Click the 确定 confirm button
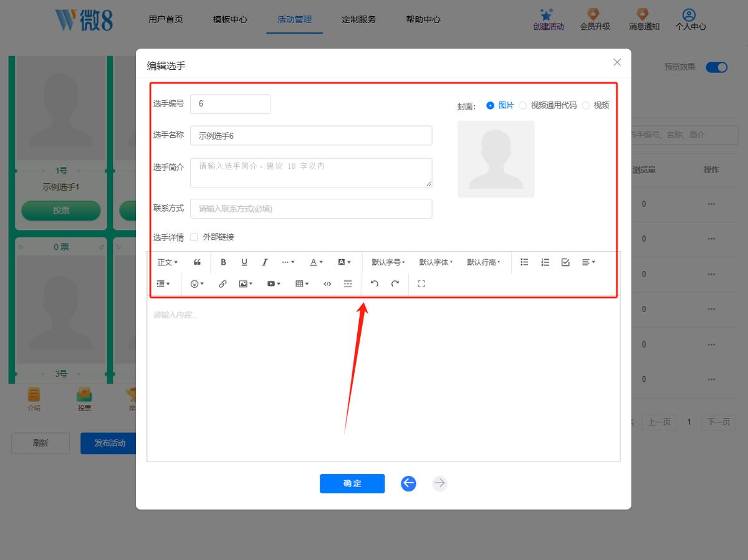This screenshot has width=748, height=560. 352,483
